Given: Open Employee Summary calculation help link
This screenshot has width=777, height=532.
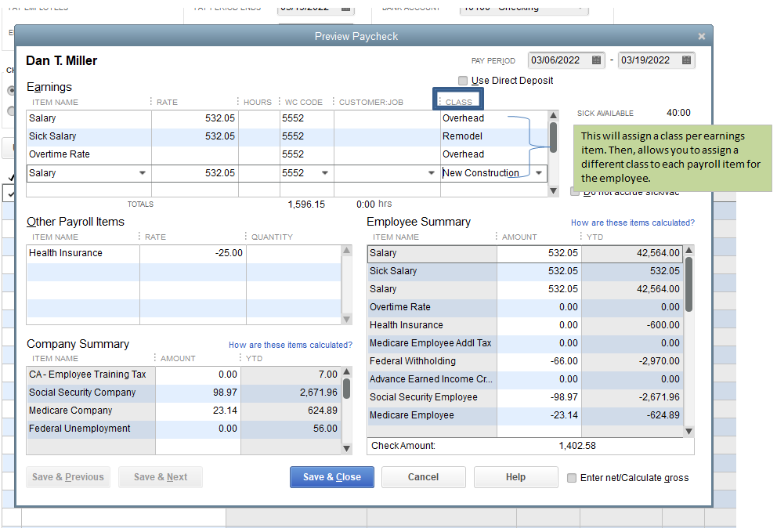Looking at the screenshot, I should [x=632, y=223].
